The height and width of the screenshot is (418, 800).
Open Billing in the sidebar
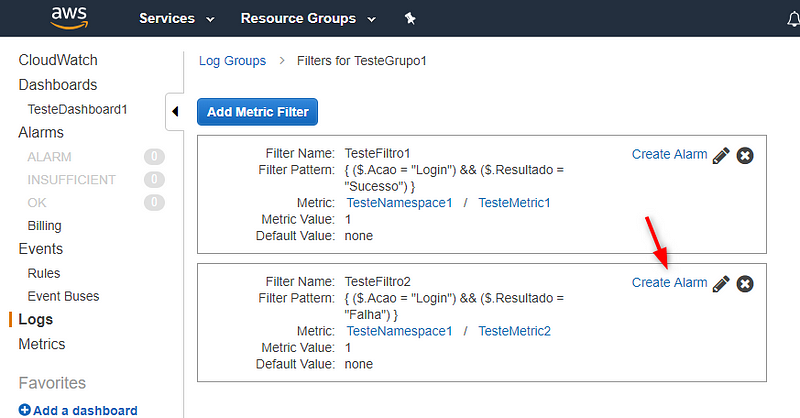tap(44, 226)
